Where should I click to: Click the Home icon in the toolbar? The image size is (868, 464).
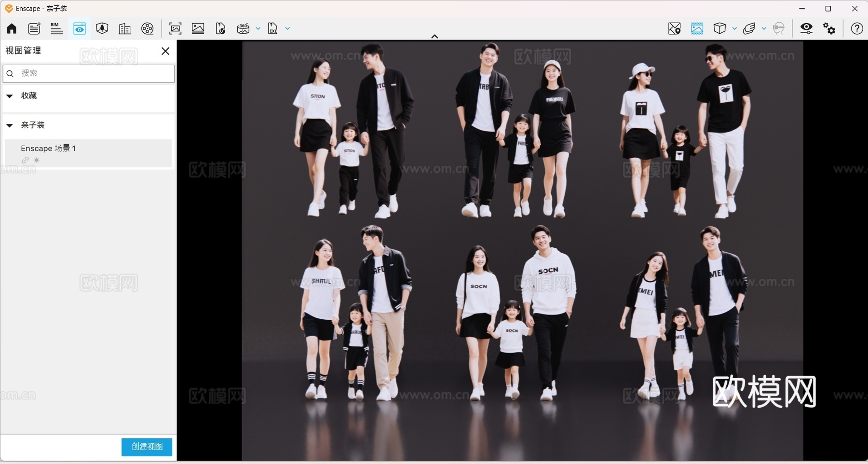(12, 28)
